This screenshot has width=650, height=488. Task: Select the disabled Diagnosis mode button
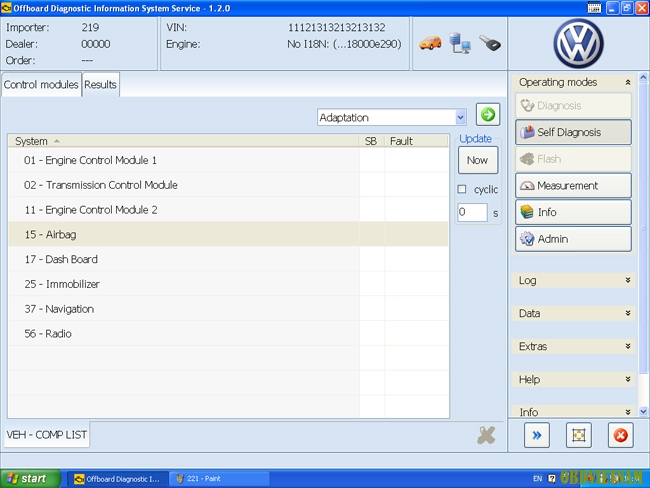click(573, 106)
